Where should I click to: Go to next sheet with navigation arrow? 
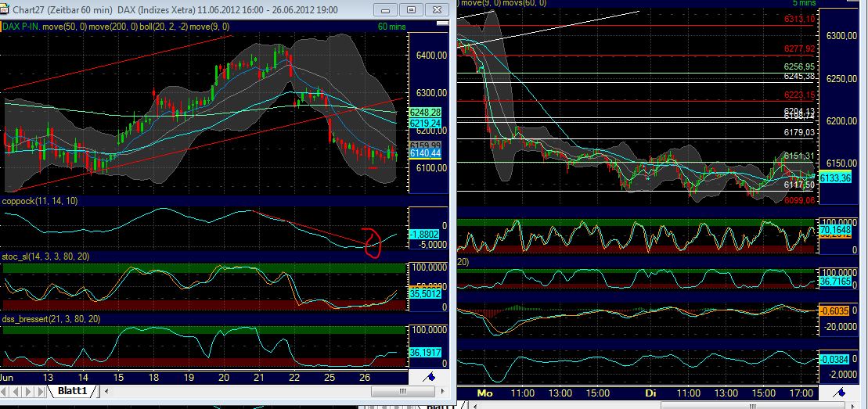[x=30, y=392]
